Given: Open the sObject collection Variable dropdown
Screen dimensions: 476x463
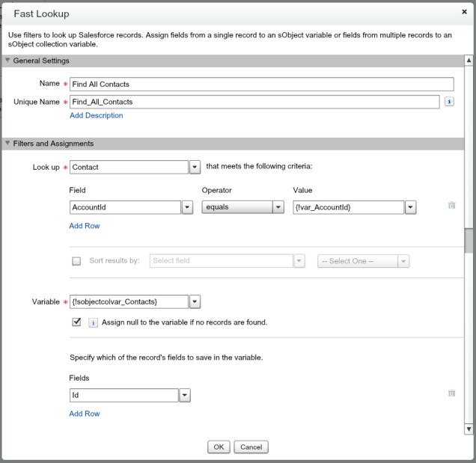Looking at the screenshot, I should point(195,301).
